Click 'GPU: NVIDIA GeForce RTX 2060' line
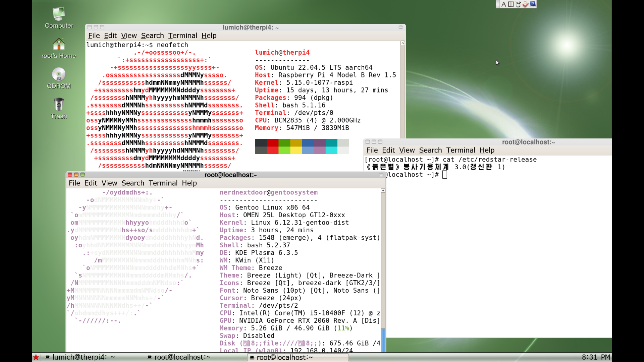Image resolution: width=644 pixels, height=362 pixels. pos(300,321)
